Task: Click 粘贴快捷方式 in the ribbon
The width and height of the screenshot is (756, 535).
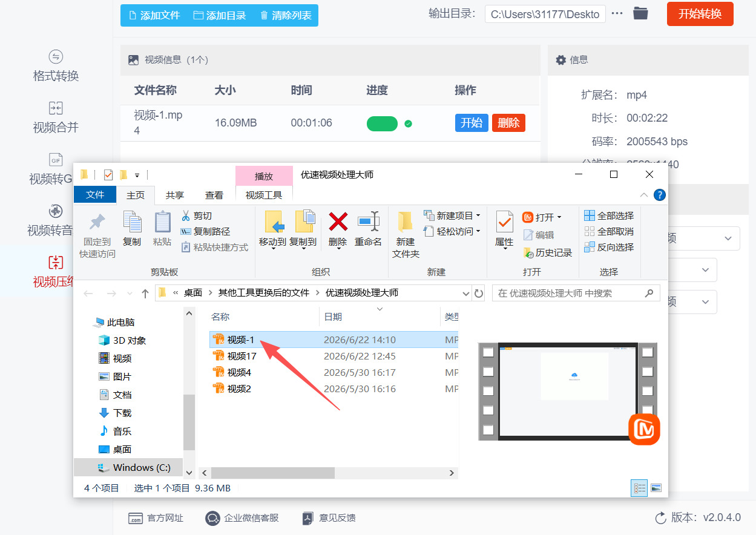Action: (214, 247)
